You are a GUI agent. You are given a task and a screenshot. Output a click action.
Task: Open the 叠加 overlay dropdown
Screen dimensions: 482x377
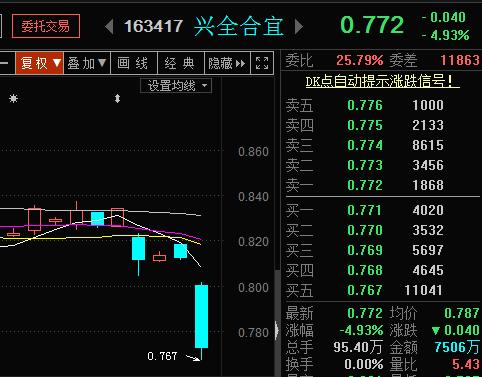coord(87,63)
